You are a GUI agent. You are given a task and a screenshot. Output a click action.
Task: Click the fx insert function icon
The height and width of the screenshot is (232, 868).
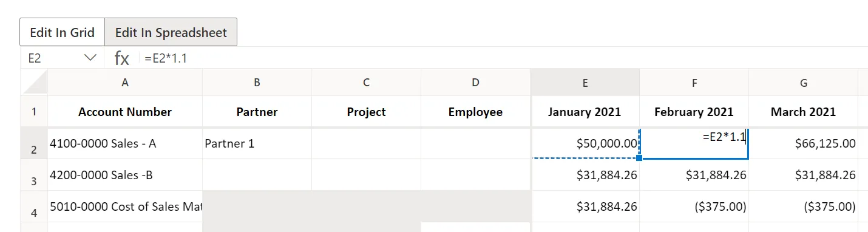tap(122, 58)
